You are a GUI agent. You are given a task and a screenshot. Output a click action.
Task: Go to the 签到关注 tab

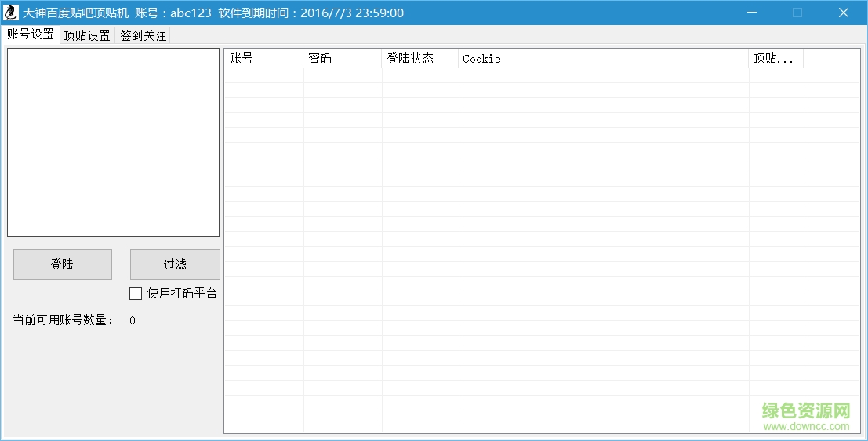tap(143, 35)
